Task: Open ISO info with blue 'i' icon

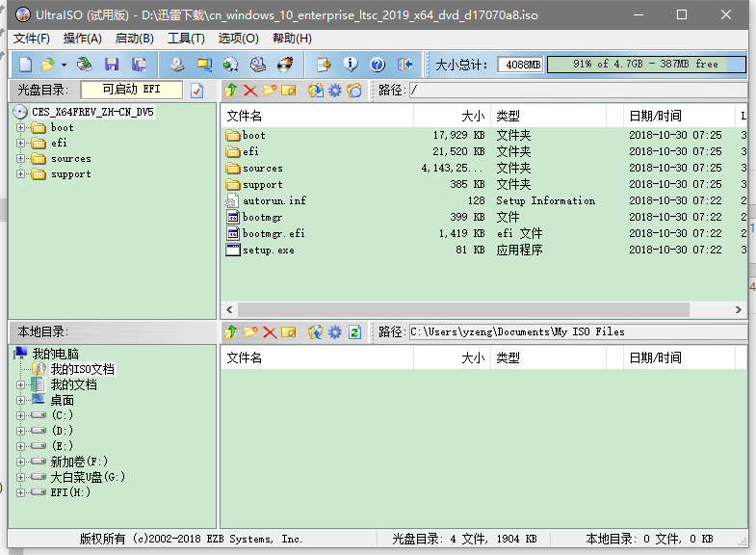Action: point(351,65)
